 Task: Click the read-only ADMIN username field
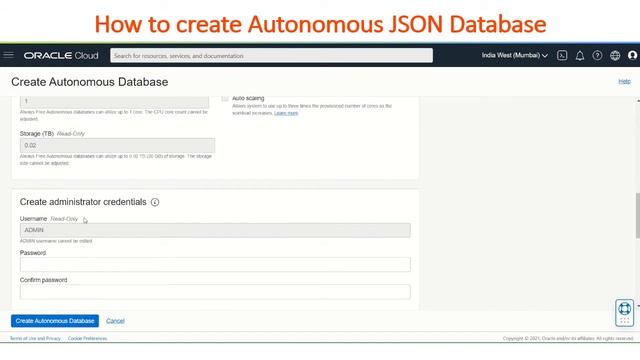pos(215,230)
